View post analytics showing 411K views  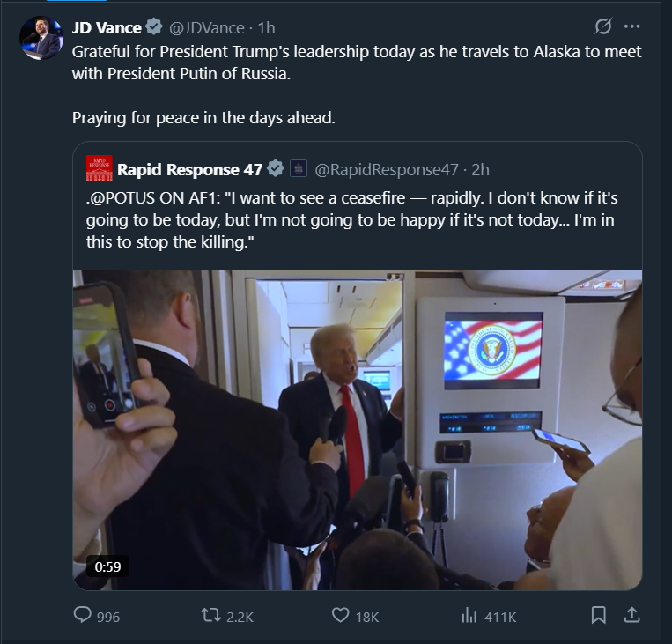469,616
